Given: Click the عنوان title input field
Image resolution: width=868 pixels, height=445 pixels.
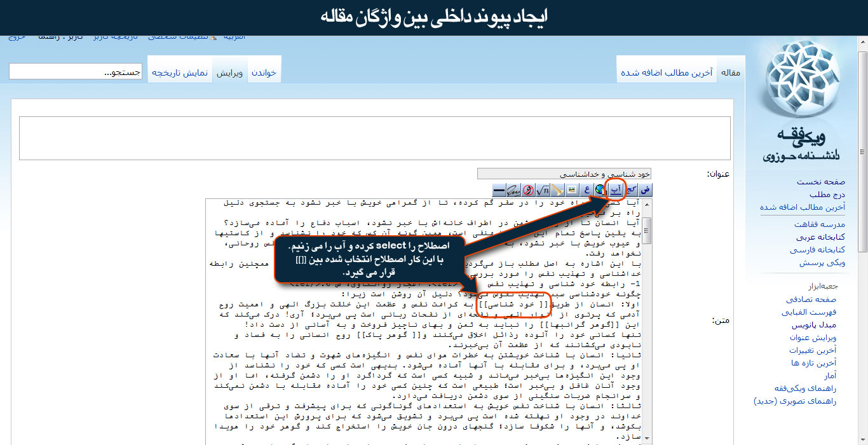Looking at the screenshot, I should 564,174.
